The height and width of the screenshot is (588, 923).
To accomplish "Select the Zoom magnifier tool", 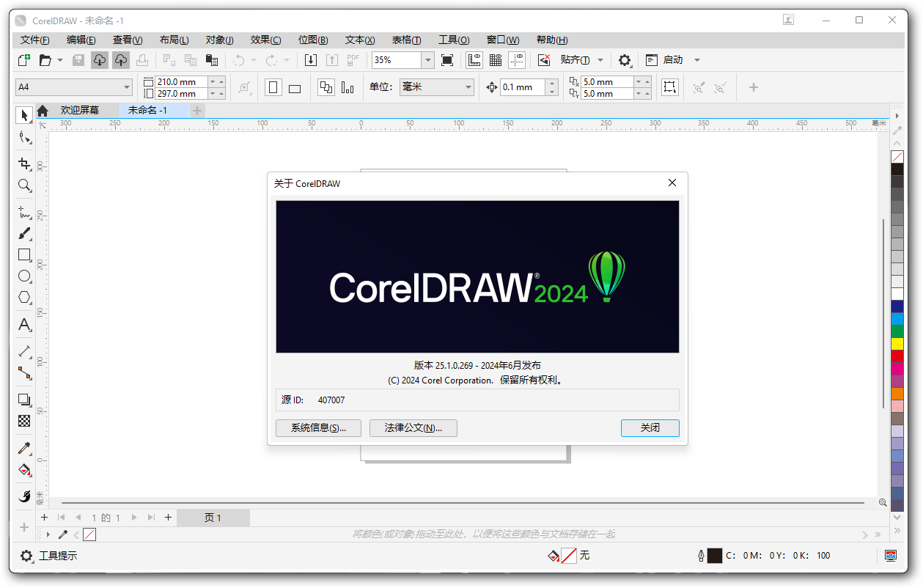I will pos(24,185).
